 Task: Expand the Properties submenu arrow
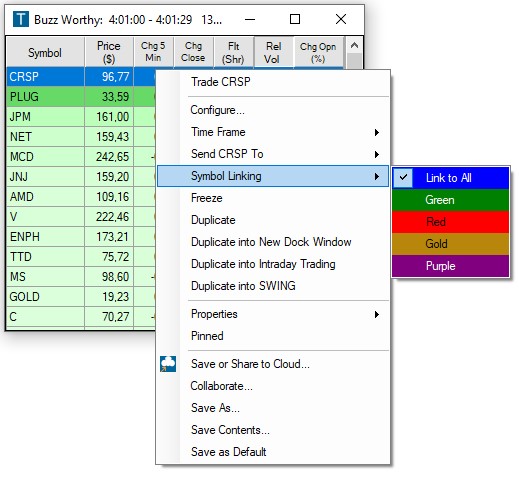coord(377,314)
